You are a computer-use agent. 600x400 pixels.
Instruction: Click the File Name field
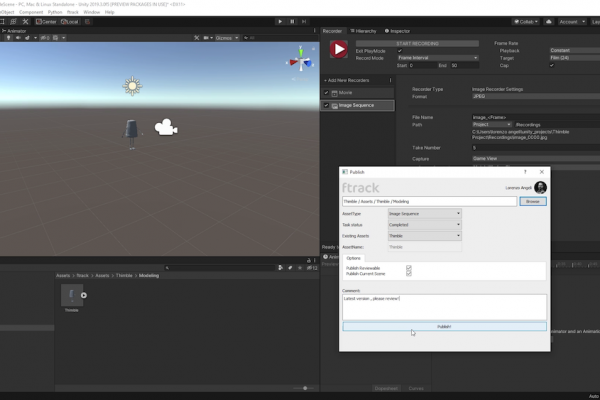click(x=536, y=118)
